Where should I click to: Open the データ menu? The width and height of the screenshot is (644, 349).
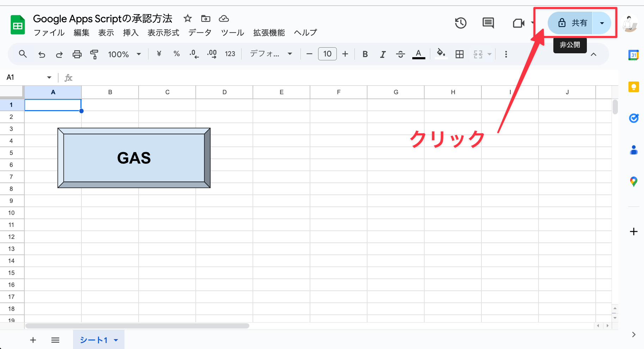coord(200,33)
